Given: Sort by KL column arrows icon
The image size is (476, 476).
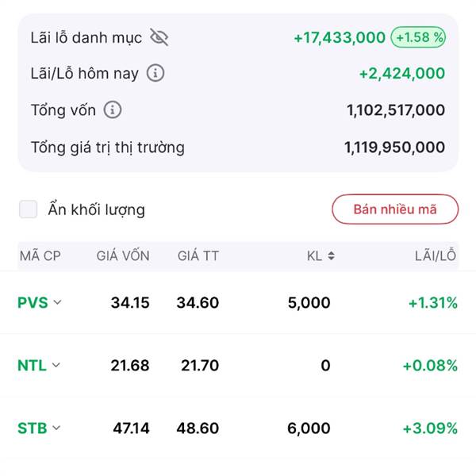Looking at the screenshot, I should point(331,256).
